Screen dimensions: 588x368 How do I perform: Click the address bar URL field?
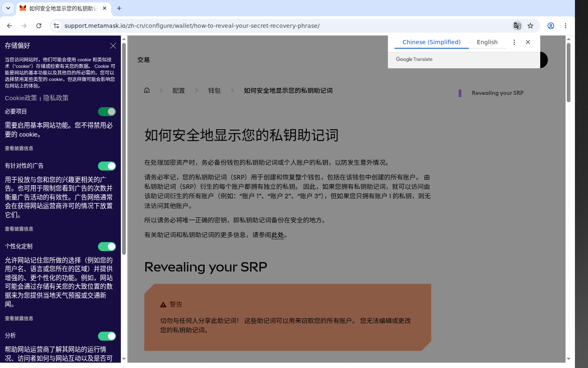286,26
